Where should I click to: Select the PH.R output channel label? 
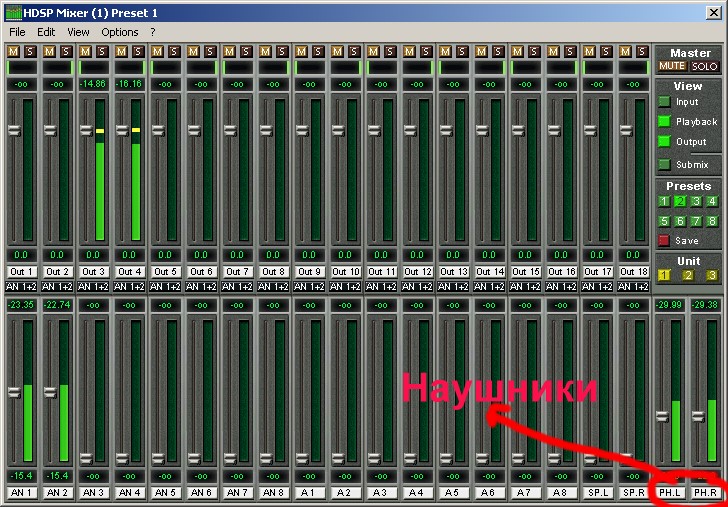click(705, 493)
